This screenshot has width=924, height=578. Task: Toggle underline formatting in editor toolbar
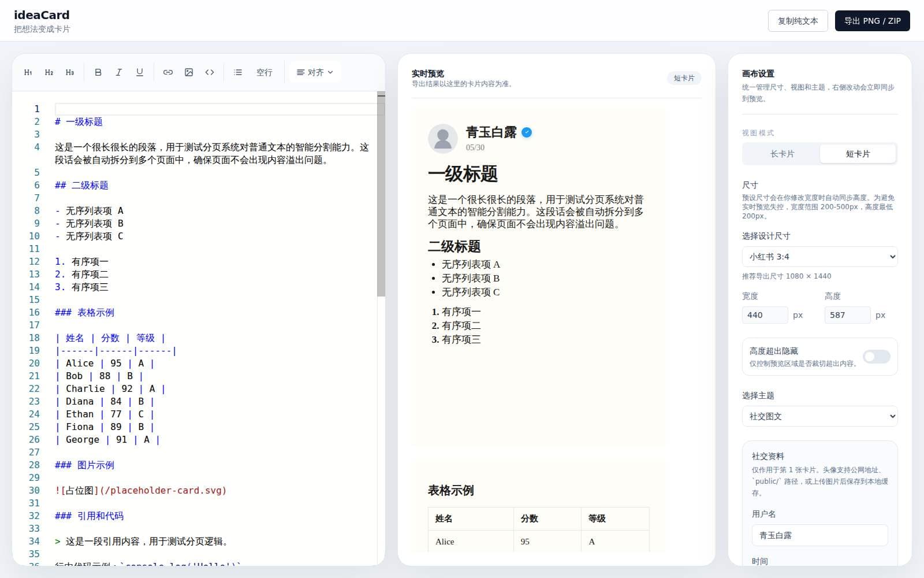click(140, 72)
